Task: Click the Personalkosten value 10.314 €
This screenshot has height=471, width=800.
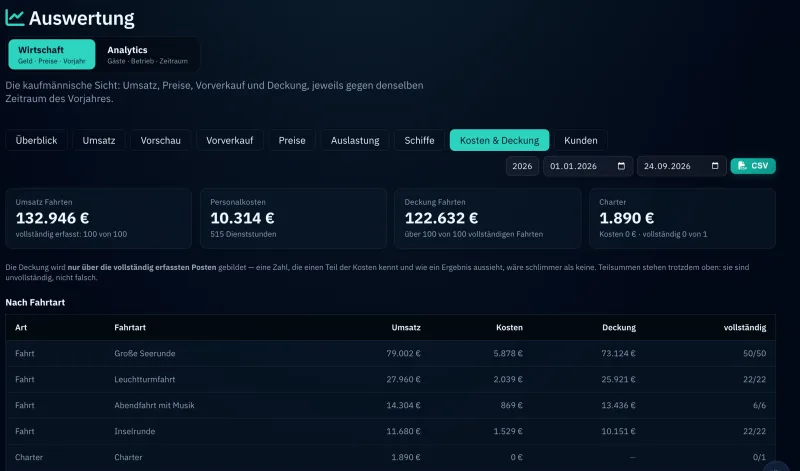Action: pyautogui.click(x=242, y=218)
